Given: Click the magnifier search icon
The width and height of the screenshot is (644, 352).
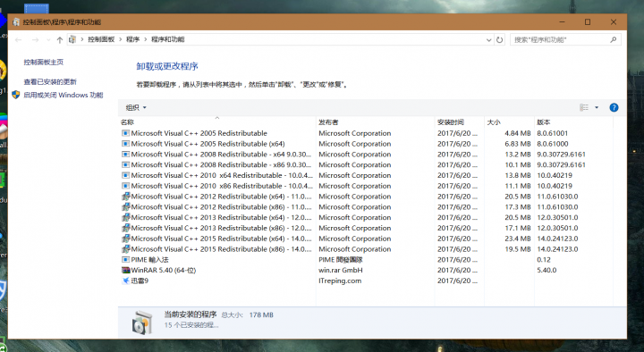Looking at the screenshot, I should pyautogui.click(x=614, y=40).
